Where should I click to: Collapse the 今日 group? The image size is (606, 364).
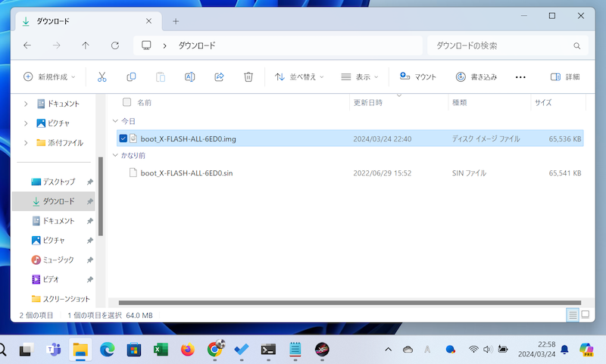115,121
